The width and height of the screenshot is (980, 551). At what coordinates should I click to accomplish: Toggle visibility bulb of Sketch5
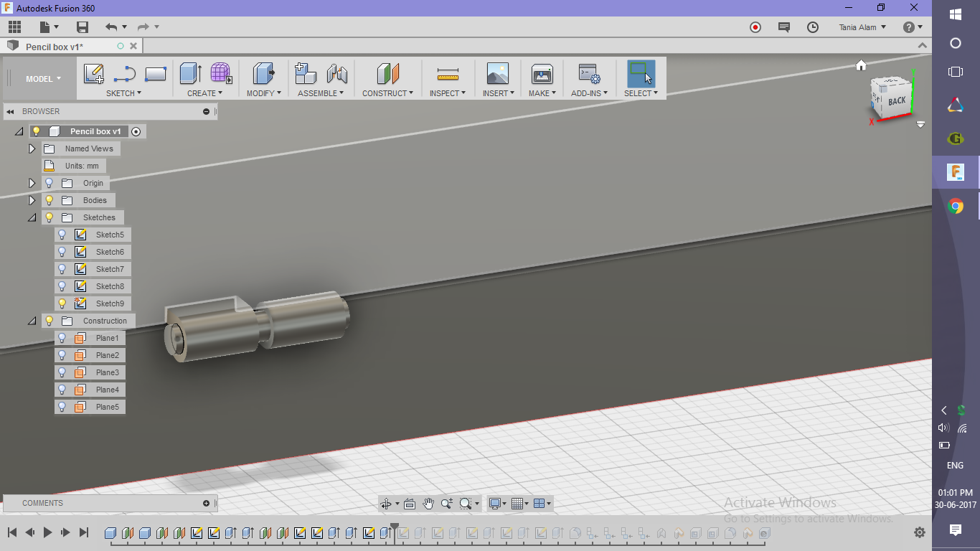click(x=62, y=235)
